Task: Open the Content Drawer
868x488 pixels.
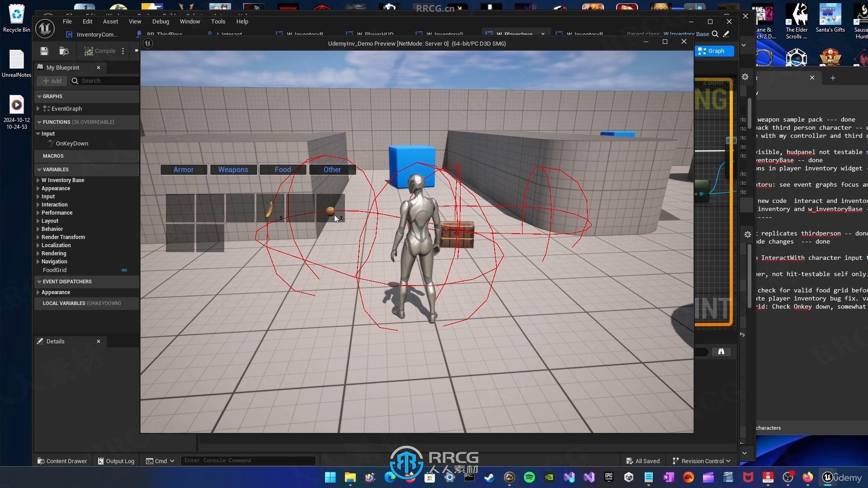Action: pyautogui.click(x=62, y=461)
